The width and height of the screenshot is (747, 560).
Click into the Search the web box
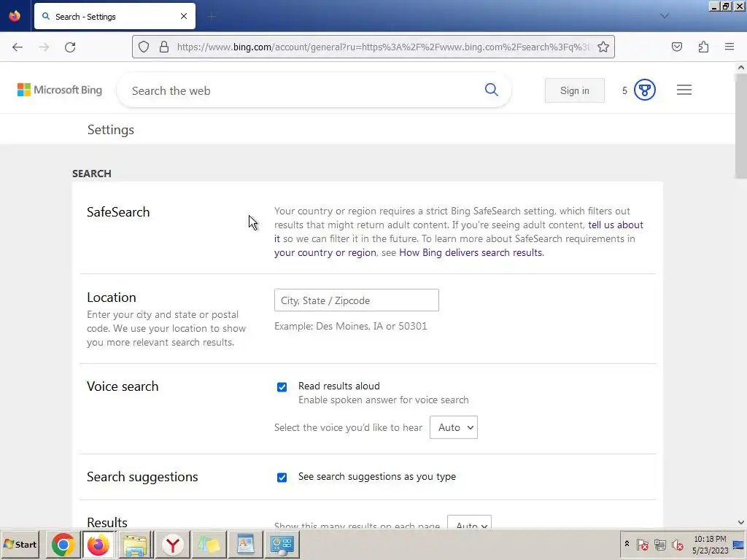(x=305, y=90)
